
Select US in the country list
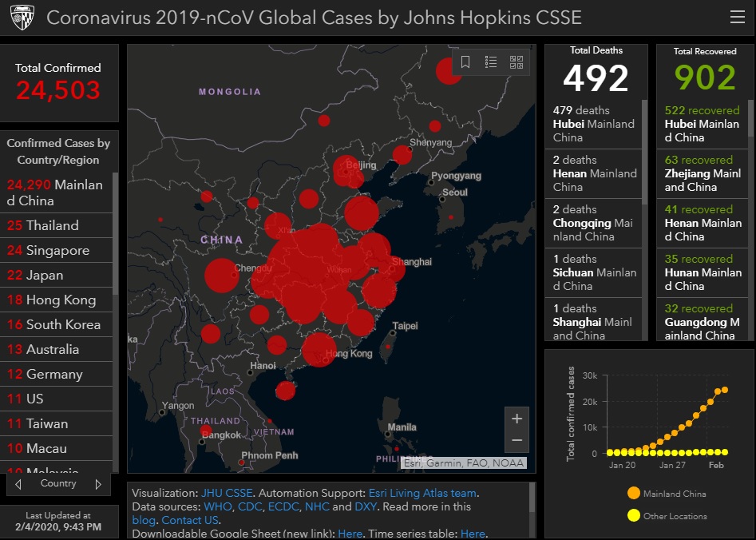pyautogui.click(x=56, y=399)
